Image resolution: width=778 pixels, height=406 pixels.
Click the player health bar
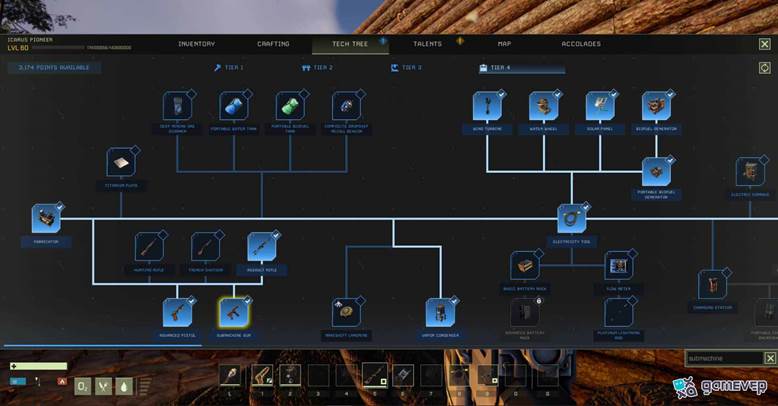pos(39,366)
